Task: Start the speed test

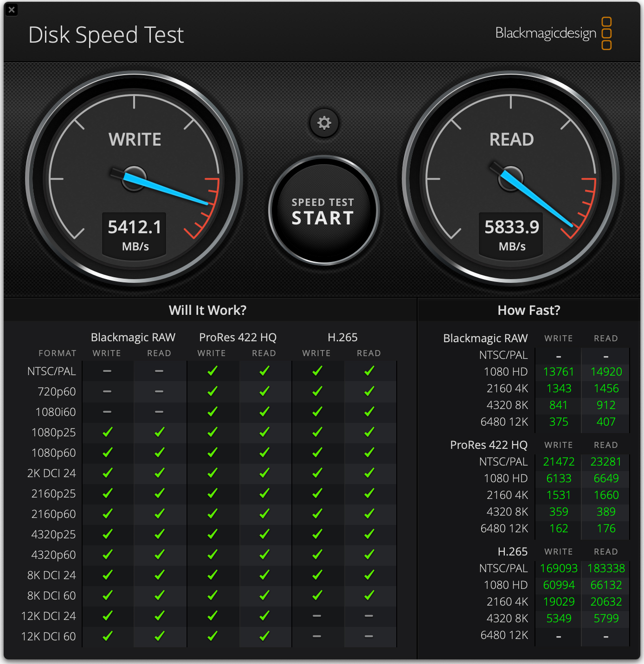Action: [324, 211]
